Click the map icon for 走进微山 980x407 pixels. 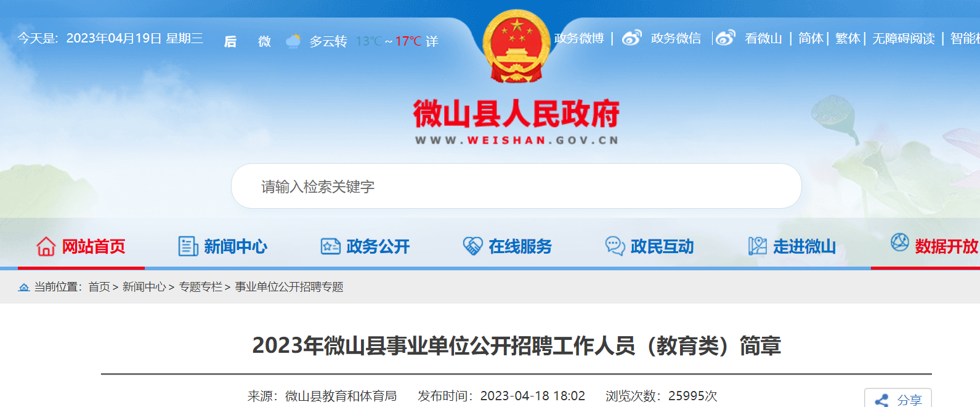click(x=757, y=246)
